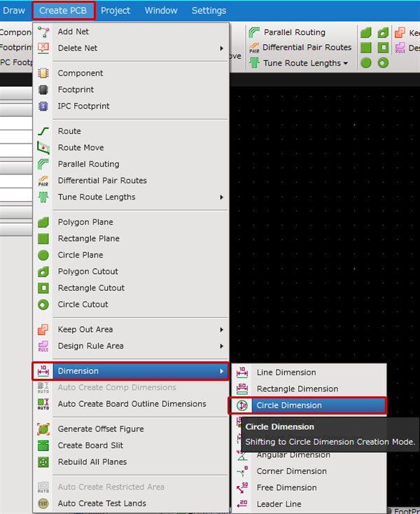Click Keep Out Area toolbar icon

[400, 32]
